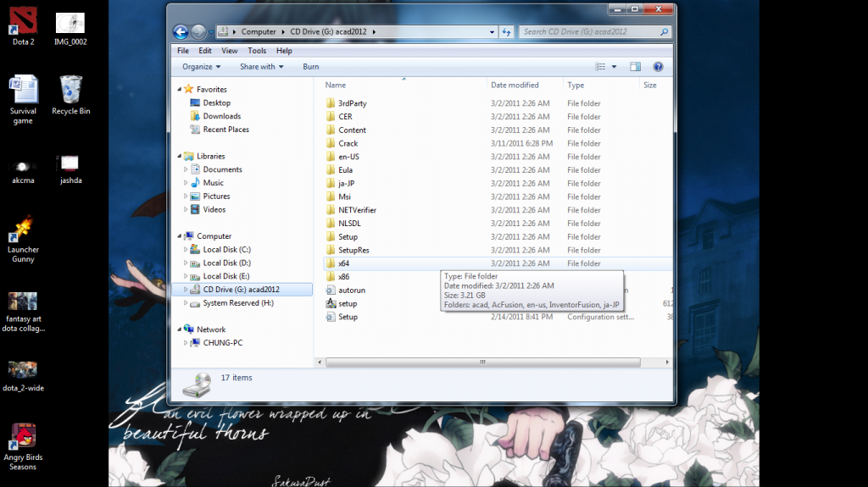This screenshot has width=868, height=487.
Task: Select the NETVerifier folder icon
Action: pos(331,210)
